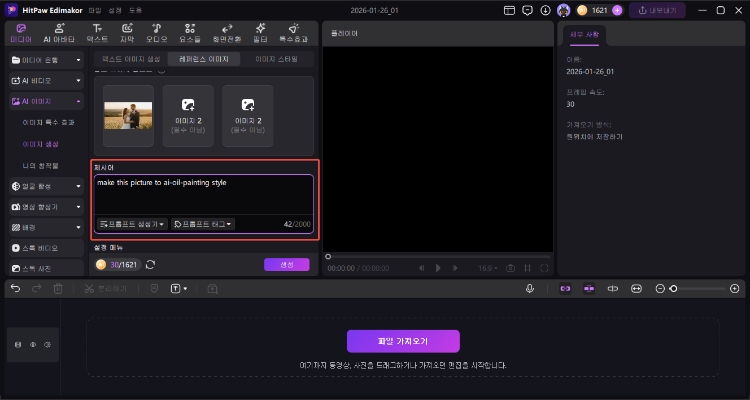Start voice recording with the microphone icon

[x=529, y=289]
